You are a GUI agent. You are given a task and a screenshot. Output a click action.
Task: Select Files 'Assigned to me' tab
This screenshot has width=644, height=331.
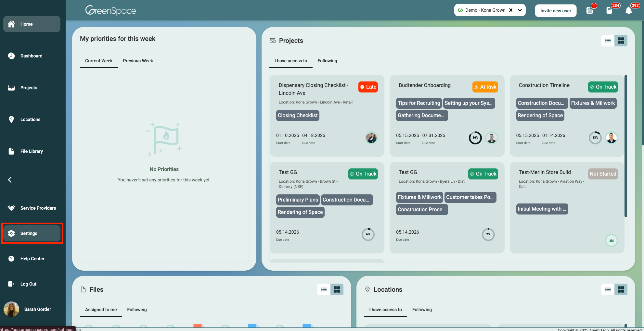pos(101,310)
